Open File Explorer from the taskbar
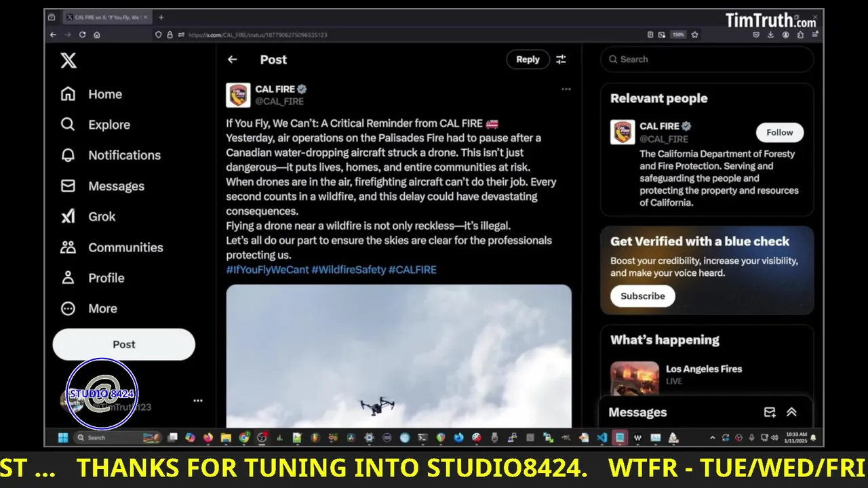The width and height of the screenshot is (868, 488). coord(226,438)
